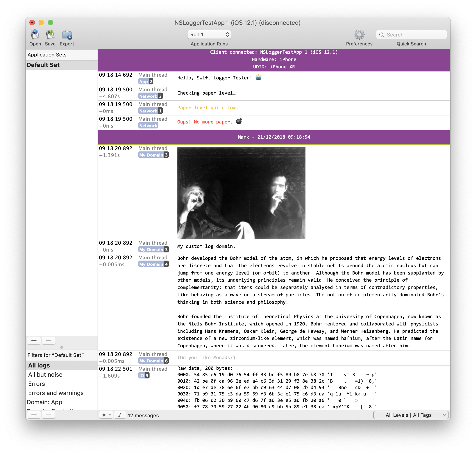The width and height of the screenshot is (476, 454).
Task: Select the Errors filter
Action: coord(36,384)
